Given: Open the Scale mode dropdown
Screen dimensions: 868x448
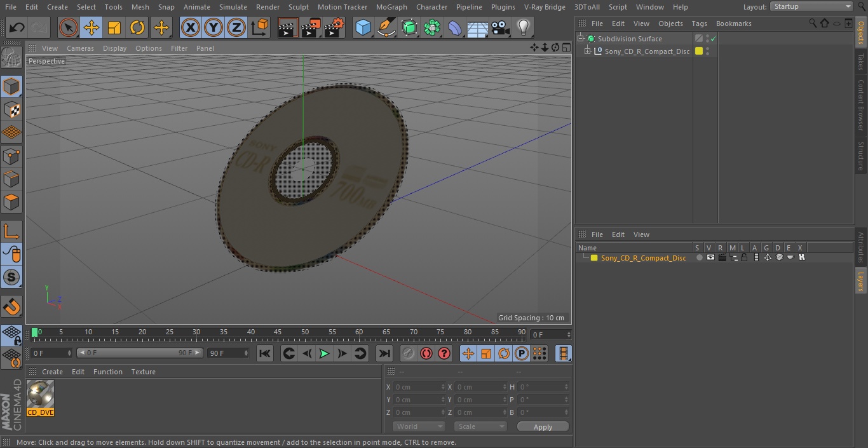Looking at the screenshot, I should point(480,427).
